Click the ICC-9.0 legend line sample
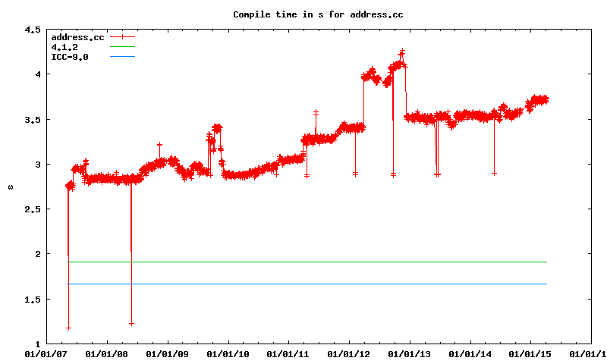 (122, 57)
